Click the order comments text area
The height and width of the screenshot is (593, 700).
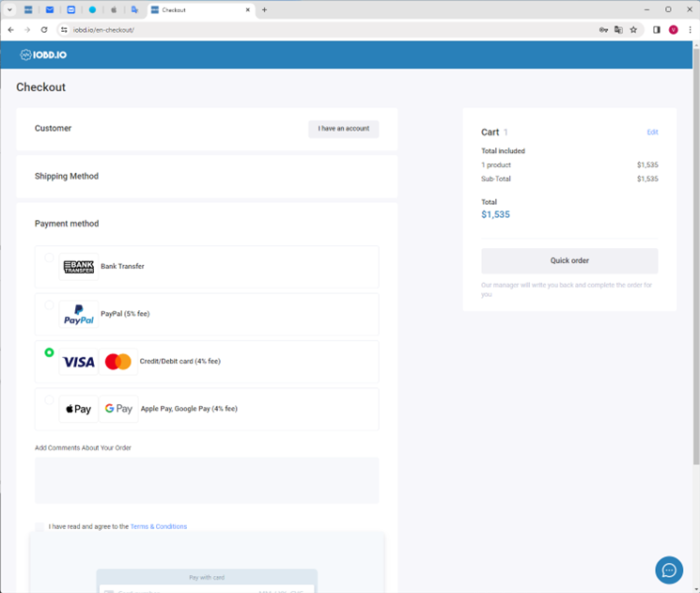(x=207, y=480)
